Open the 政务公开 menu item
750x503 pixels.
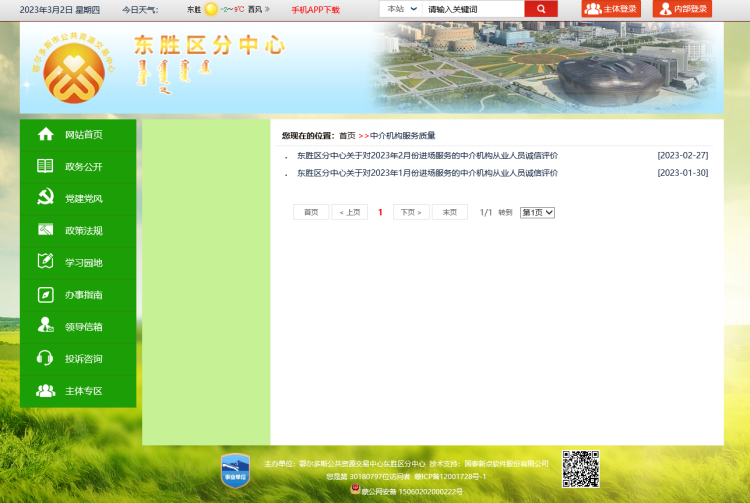coord(84,167)
